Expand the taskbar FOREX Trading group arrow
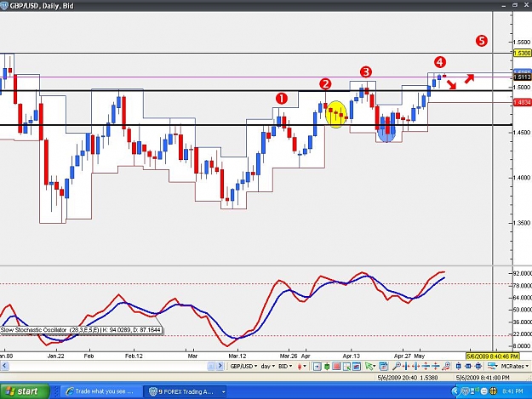 [x=223, y=392]
